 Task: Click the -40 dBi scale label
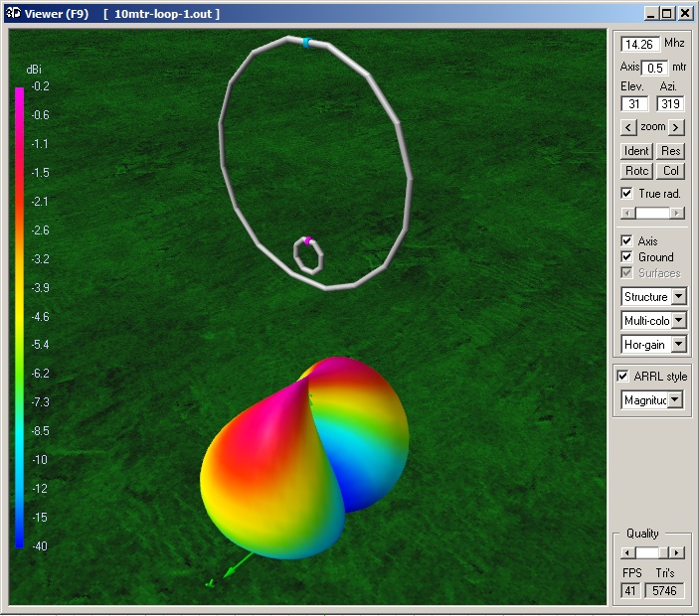click(40, 546)
